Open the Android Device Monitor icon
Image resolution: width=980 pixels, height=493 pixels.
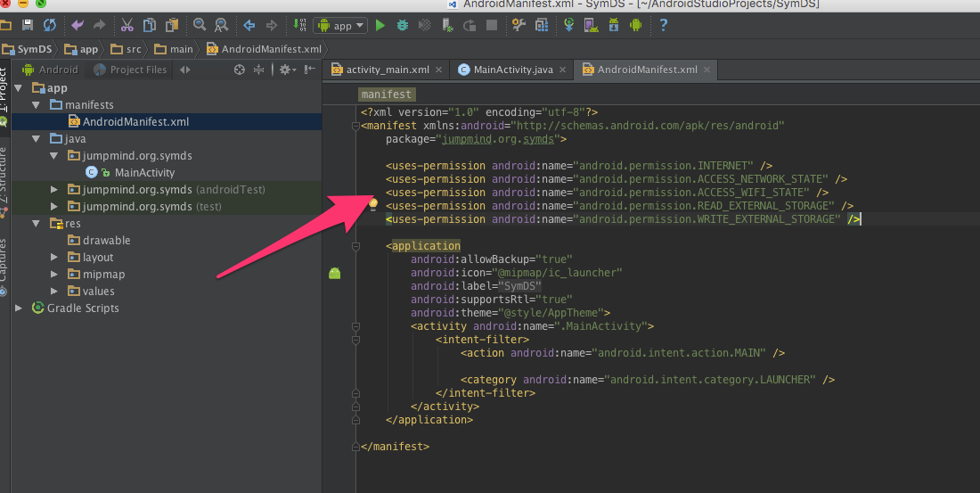635,25
